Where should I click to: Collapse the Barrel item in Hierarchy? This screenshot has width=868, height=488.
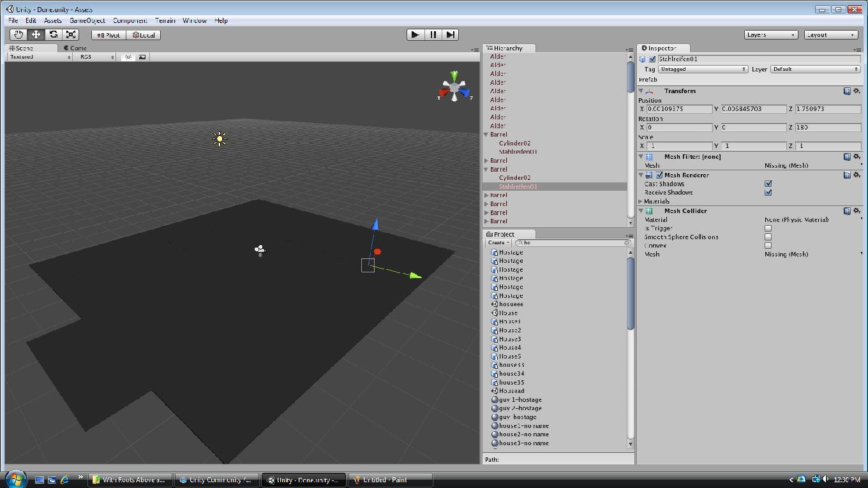486,134
